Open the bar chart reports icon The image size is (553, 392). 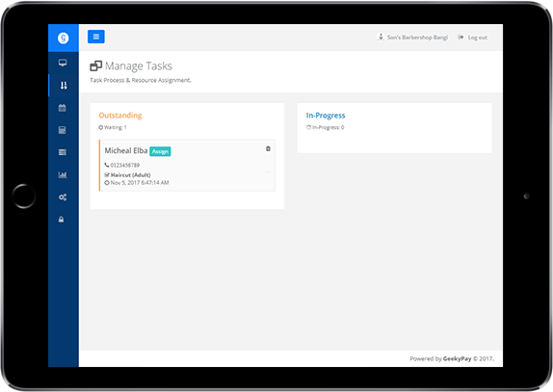pyautogui.click(x=63, y=174)
